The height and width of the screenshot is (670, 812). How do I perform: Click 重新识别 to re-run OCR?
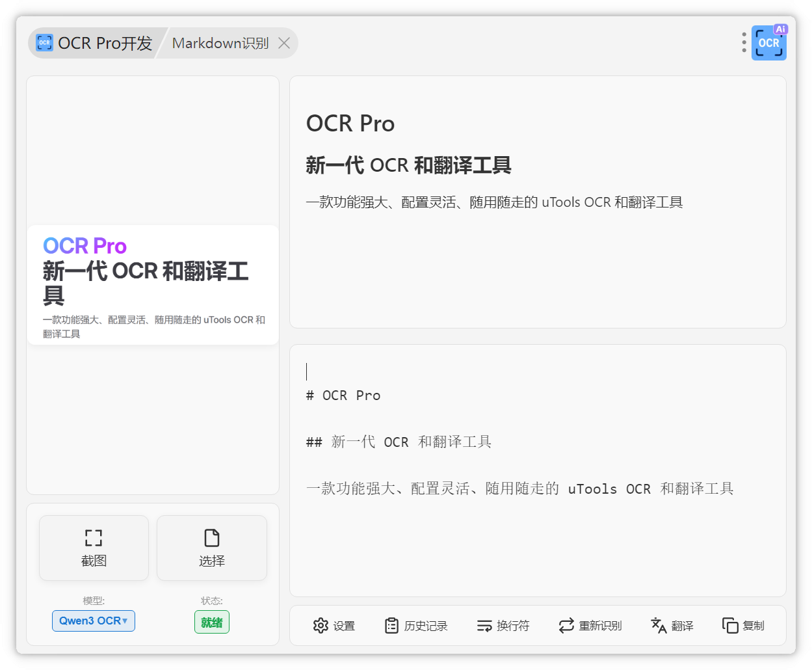tap(590, 625)
